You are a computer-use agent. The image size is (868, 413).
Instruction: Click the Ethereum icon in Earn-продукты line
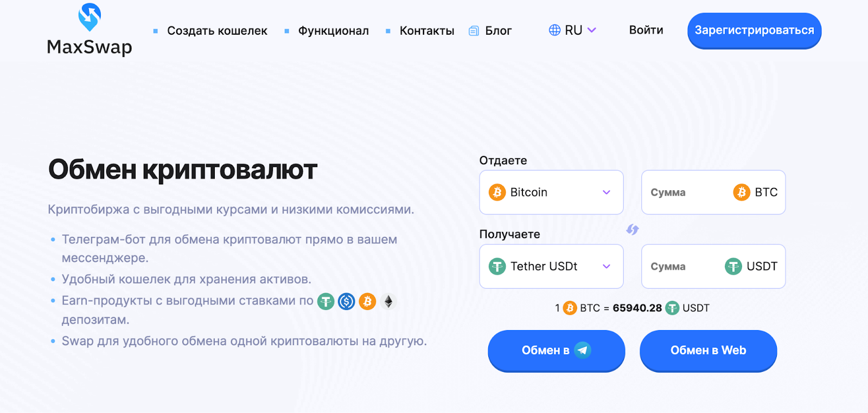(x=388, y=301)
